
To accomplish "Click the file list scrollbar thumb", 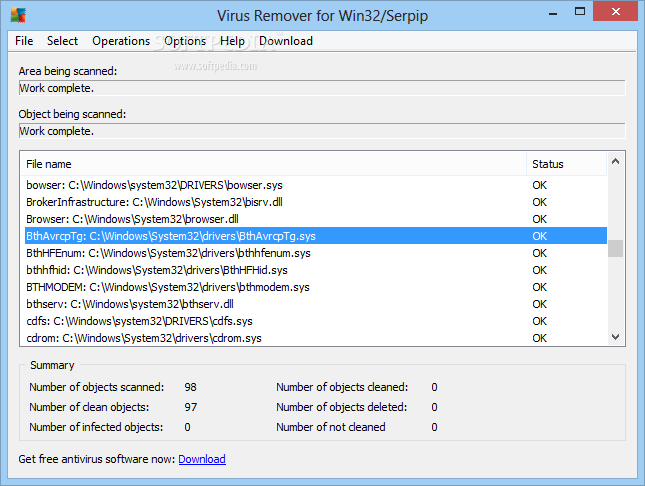I will pos(615,248).
